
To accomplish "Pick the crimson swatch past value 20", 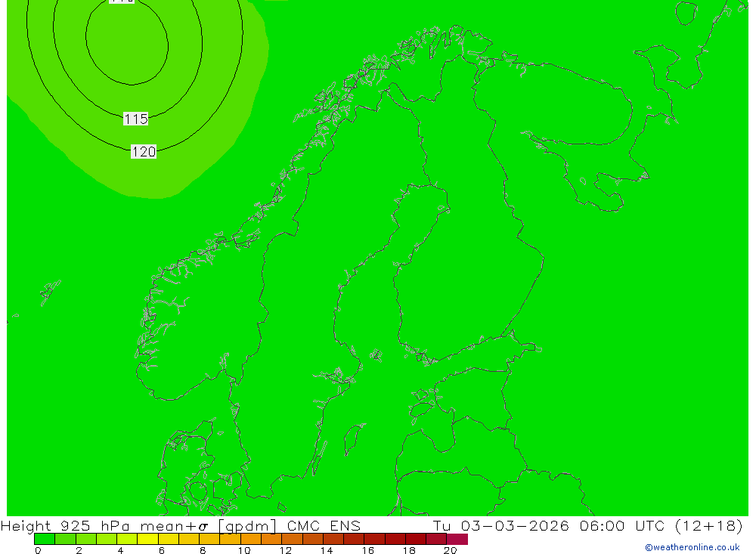I will 457,539.
